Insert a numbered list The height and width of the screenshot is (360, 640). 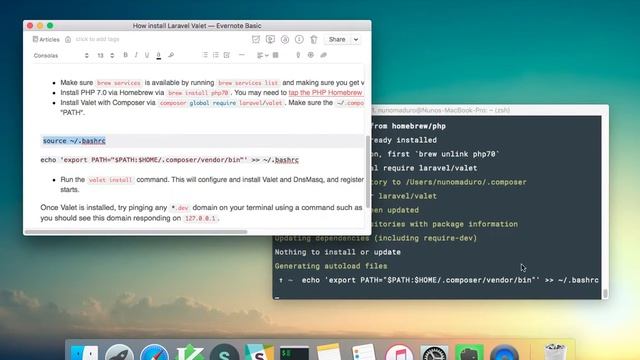pyautogui.click(x=216, y=55)
